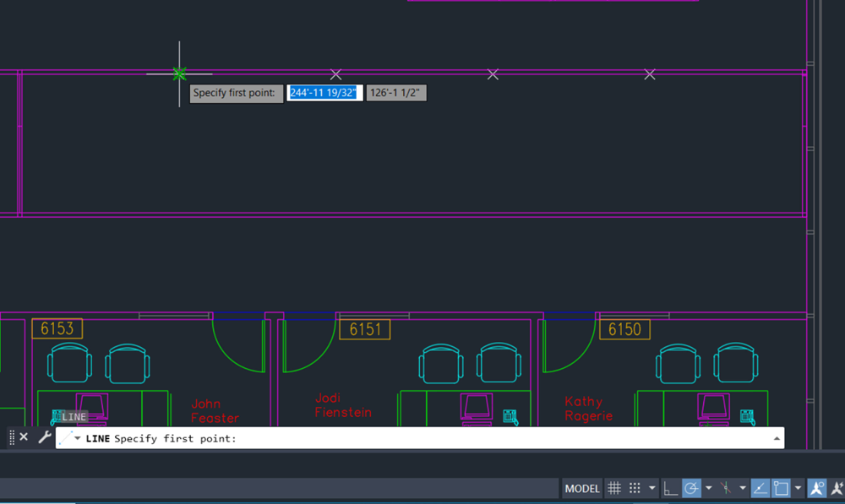Toggle object snap tracking
Image resolution: width=845 pixels, height=504 pixels.
click(x=760, y=489)
